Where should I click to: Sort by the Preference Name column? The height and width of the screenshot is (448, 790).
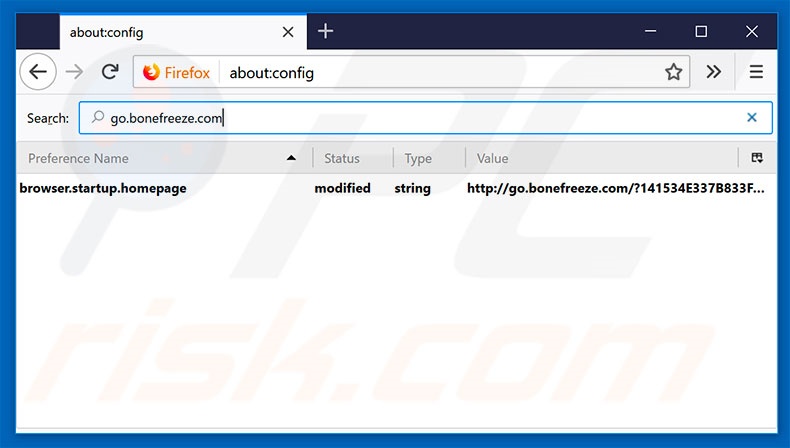click(150, 158)
